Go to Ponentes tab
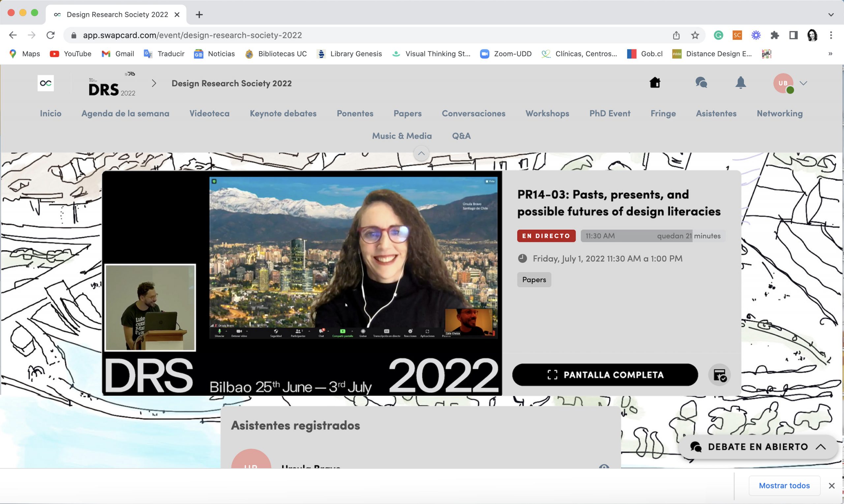 [x=355, y=113]
